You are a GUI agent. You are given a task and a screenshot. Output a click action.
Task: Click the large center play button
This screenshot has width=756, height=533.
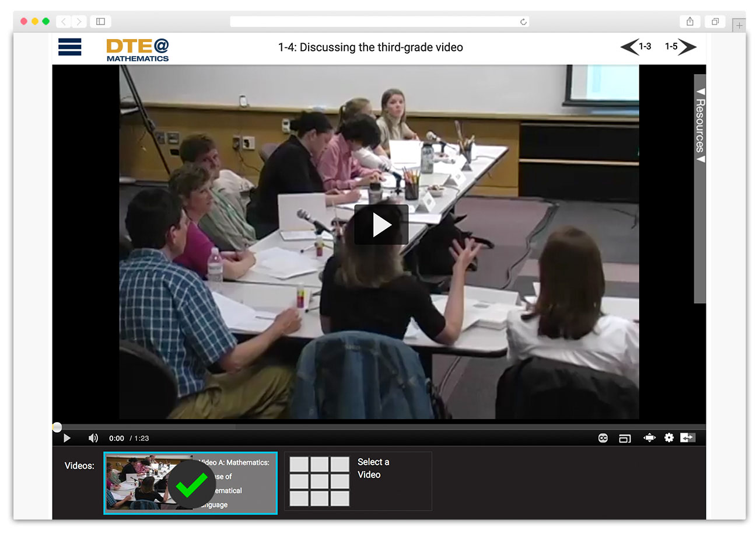[381, 225]
